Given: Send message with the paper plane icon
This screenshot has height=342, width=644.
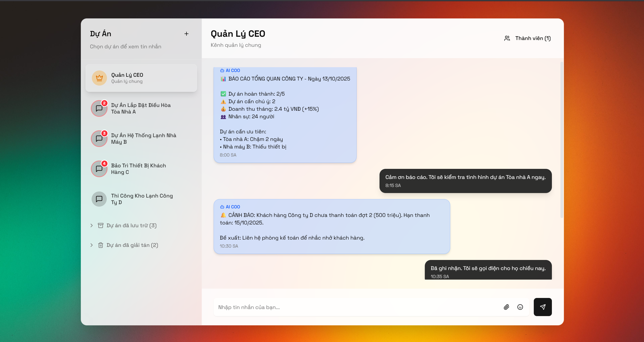Looking at the screenshot, I should click(x=543, y=307).
